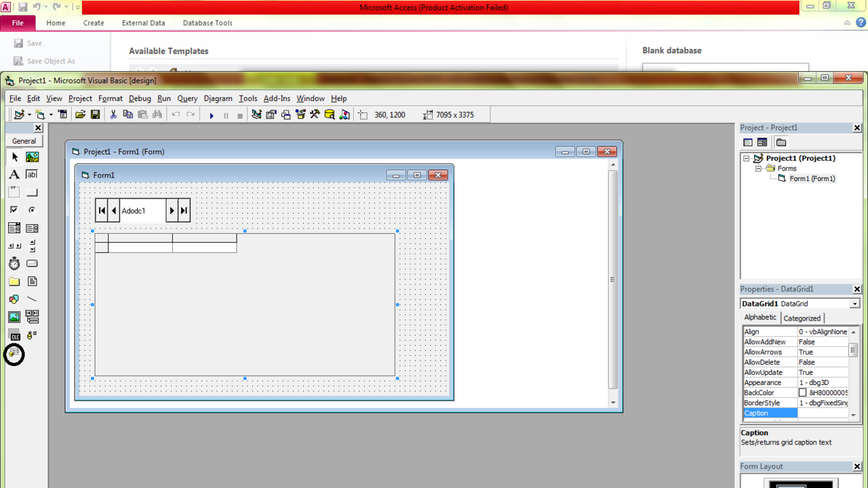Pick the ListBox control tool

pos(32,228)
